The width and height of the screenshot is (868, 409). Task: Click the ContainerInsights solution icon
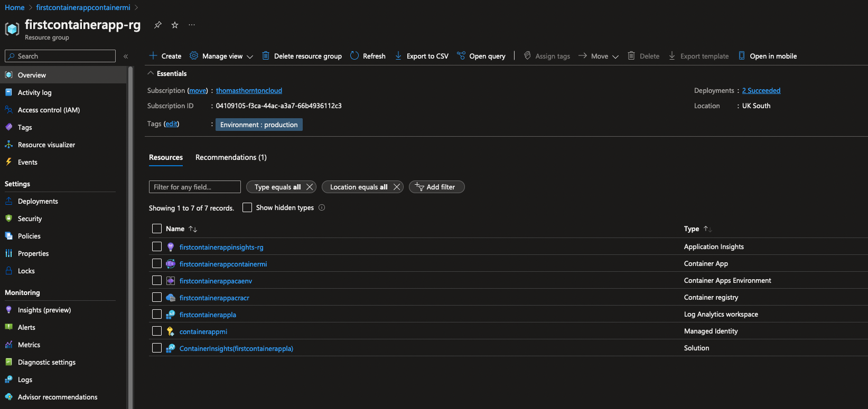tap(171, 348)
